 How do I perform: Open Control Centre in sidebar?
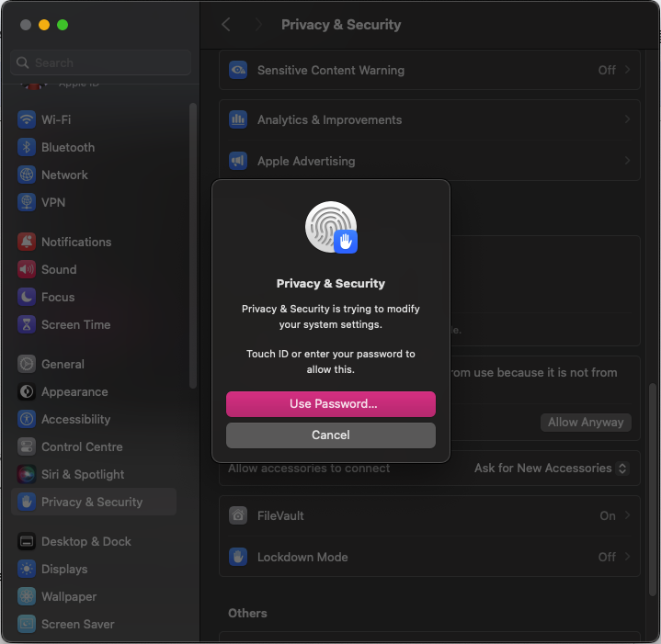pyautogui.click(x=94, y=446)
